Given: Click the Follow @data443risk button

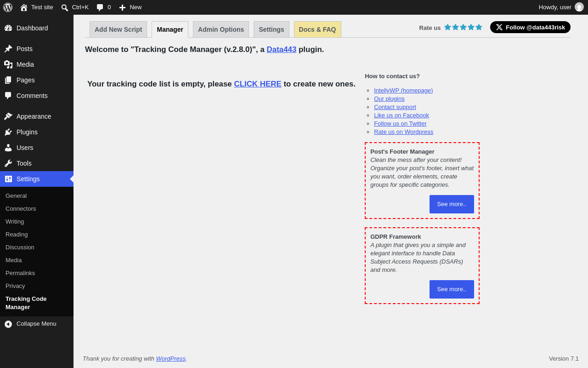Looking at the screenshot, I should click(x=530, y=27).
